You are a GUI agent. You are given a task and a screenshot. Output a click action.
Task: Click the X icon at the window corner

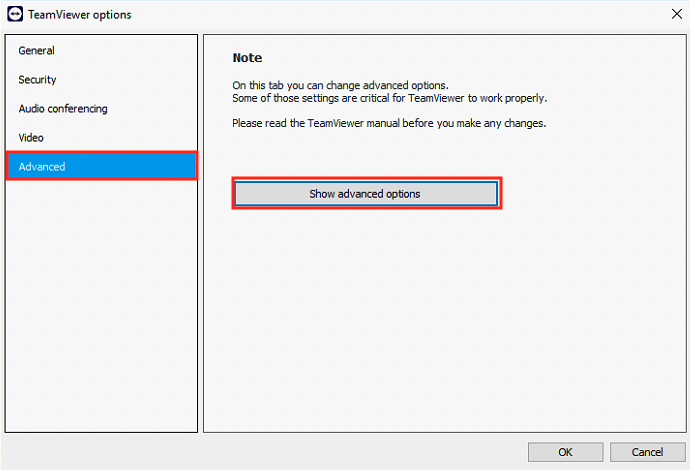(x=677, y=14)
